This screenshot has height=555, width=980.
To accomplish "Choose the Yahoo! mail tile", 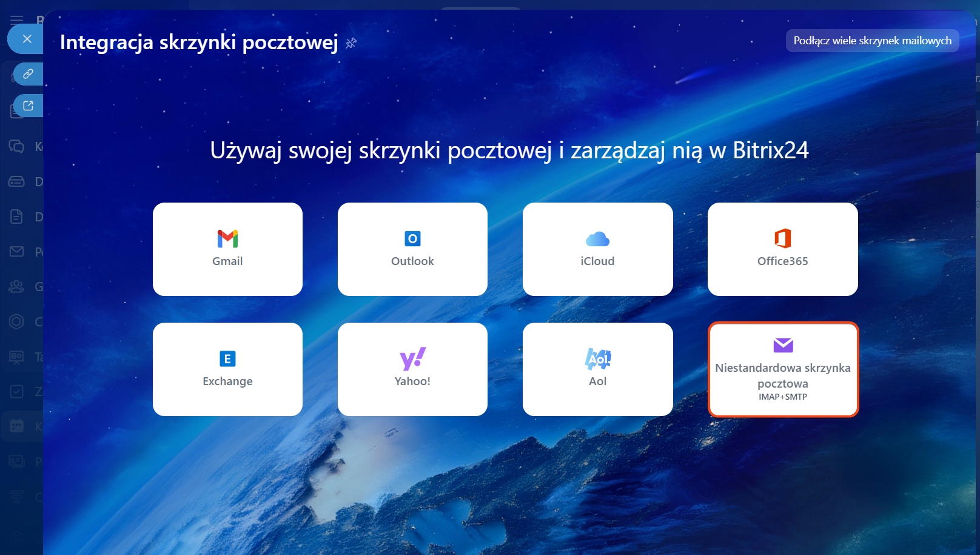I will tap(412, 369).
